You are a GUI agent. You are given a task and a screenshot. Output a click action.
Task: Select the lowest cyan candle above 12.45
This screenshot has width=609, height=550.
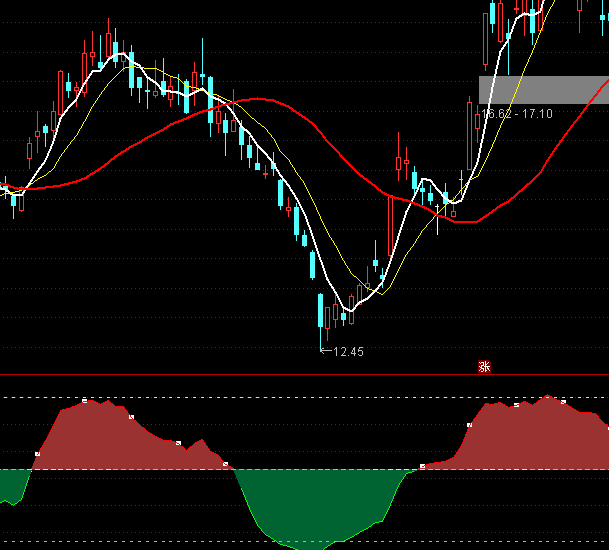click(x=320, y=312)
